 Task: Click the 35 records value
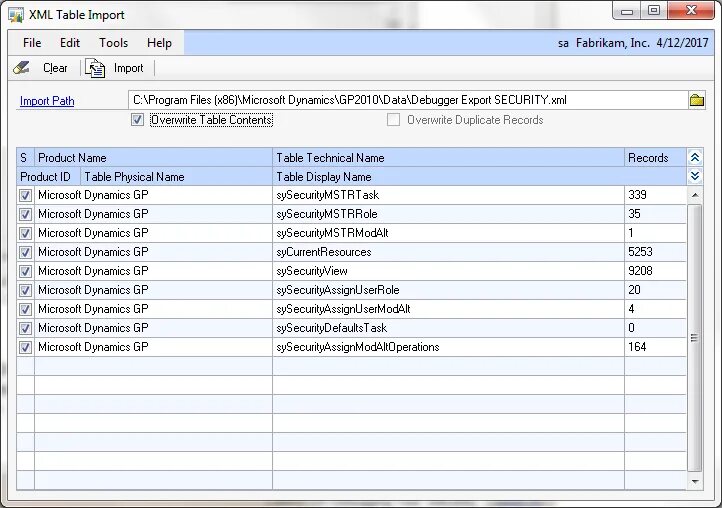pyautogui.click(x=634, y=214)
